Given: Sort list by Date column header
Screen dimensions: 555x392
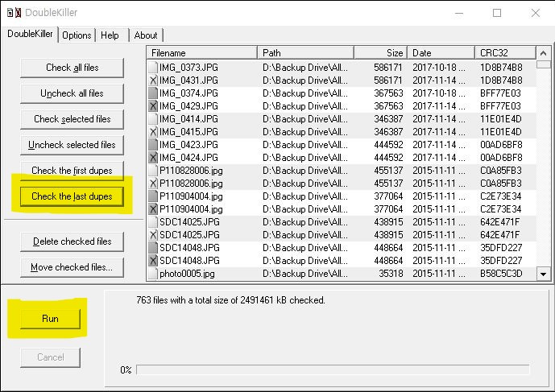Looking at the screenshot, I should [441, 52].
